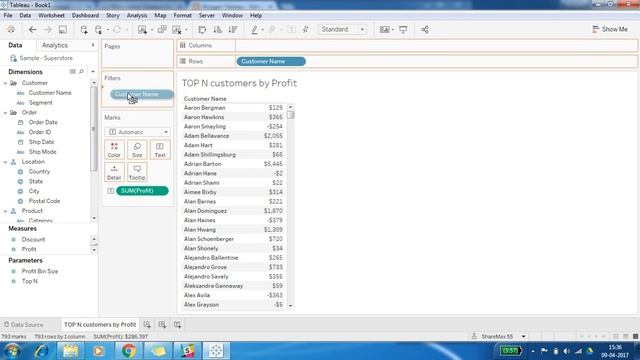Open the Detail mark card

[114, 172]
